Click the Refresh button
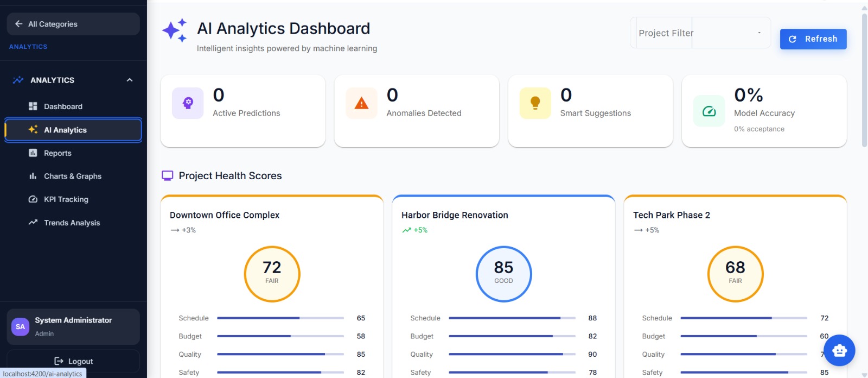 point(813,39)
